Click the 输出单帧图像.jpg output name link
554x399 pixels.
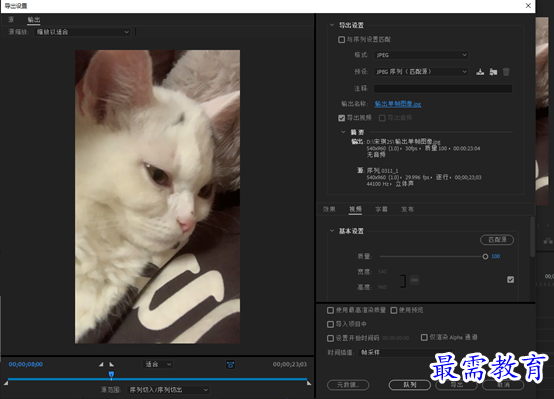coord(398,104)
